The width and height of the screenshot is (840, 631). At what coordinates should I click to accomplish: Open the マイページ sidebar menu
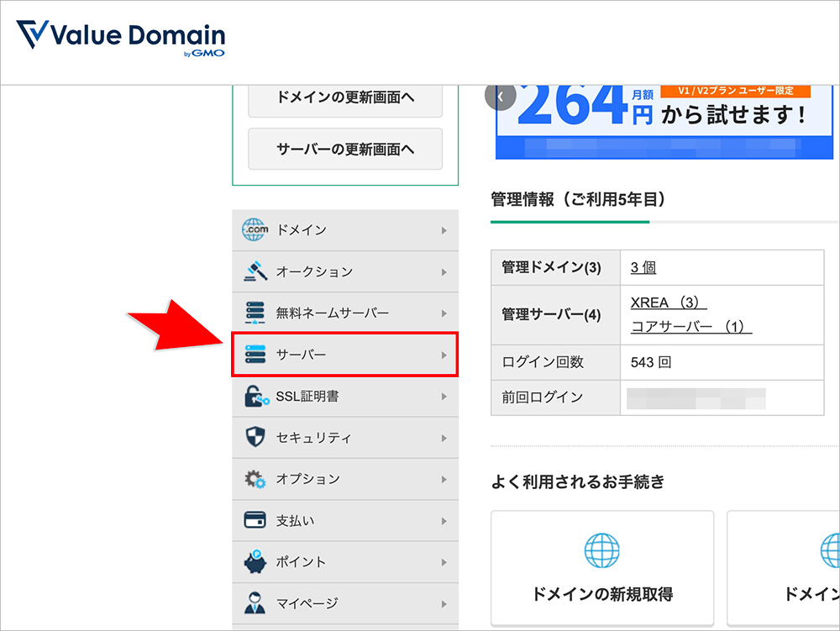click(345, 603)
